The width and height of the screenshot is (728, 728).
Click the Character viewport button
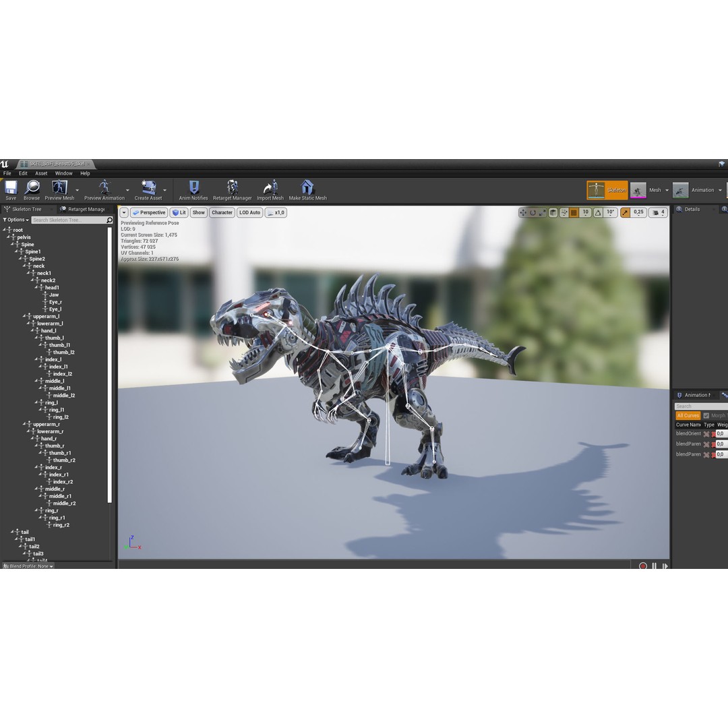222,212
